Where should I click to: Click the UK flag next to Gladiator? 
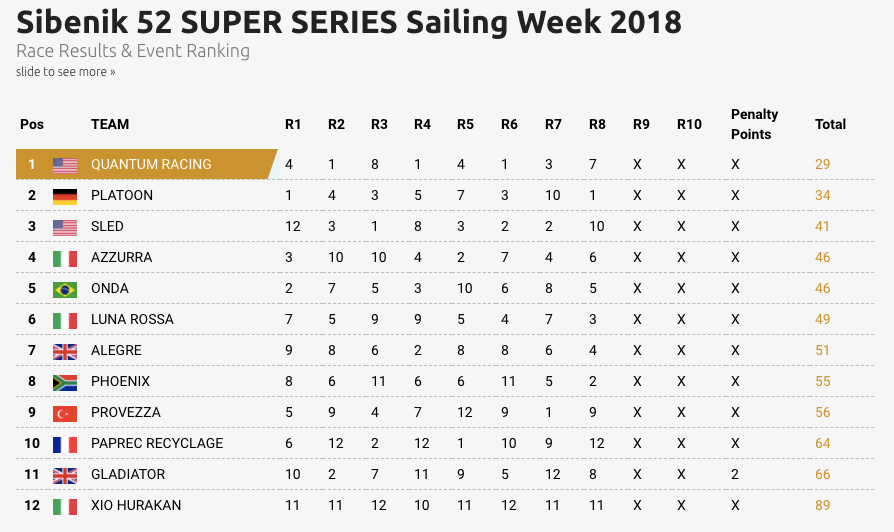pyautogui.click(x=65, y=476)
